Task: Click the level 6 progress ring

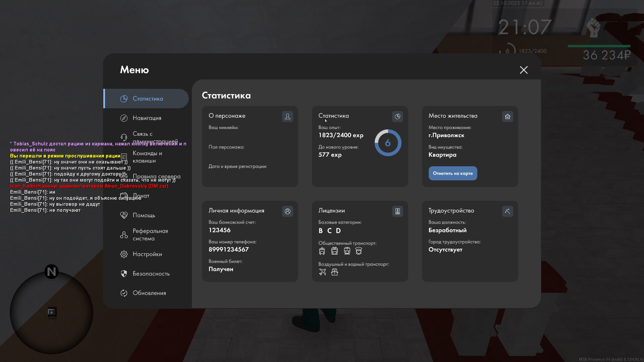Action: [388, 143]
